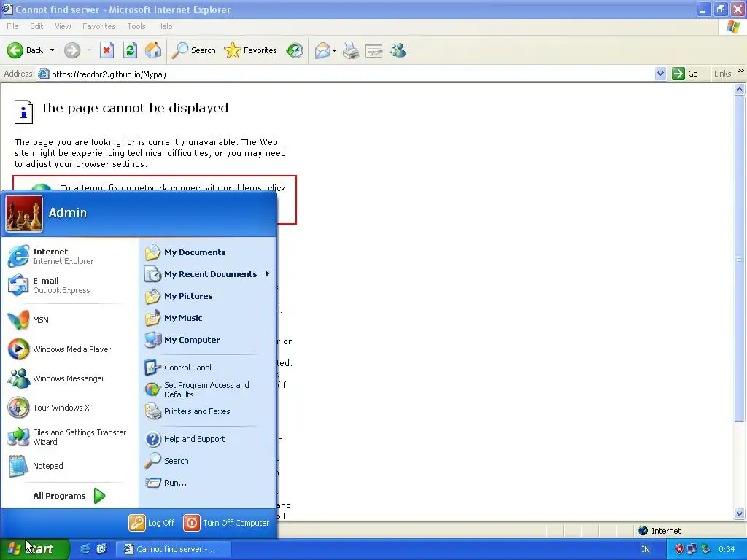Image resolution: width=747 pixels, height=560 pixels.
Task: Go to Home page icon
Action: pyautogui.click(x=153, y=50)
